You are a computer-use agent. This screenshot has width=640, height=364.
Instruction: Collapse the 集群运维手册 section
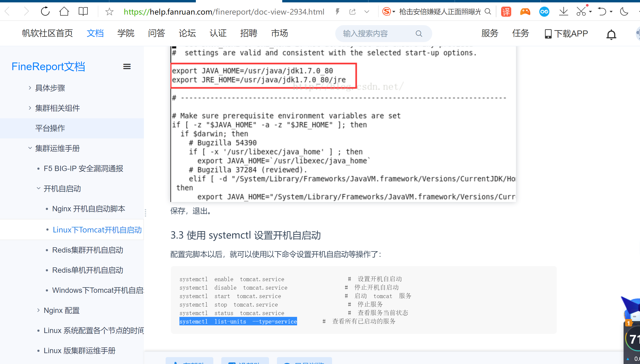30,148
